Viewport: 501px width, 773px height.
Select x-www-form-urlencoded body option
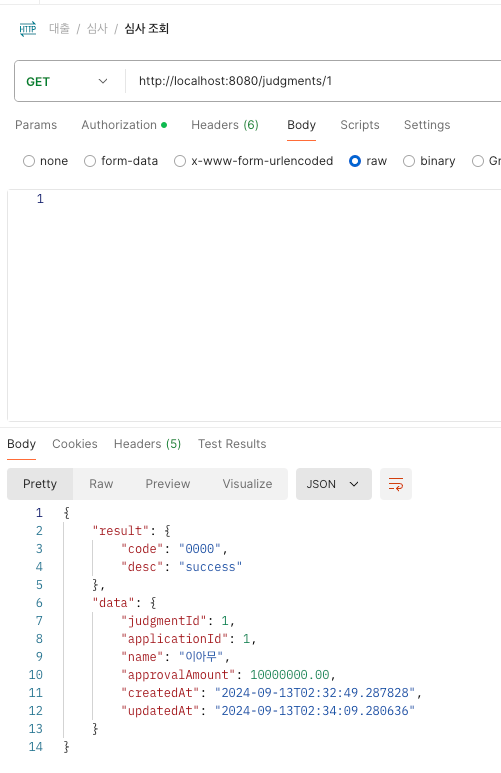tap(253, 161)
